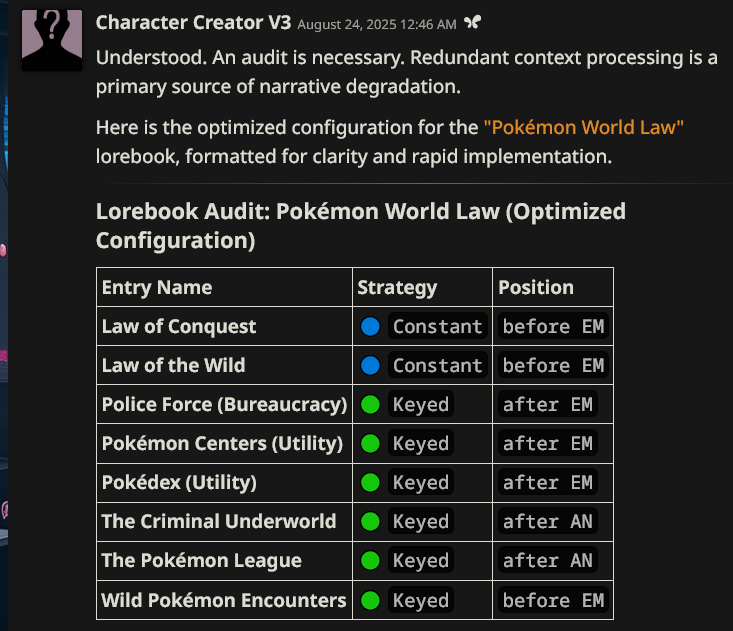This screenshot has width=733, height=631.
Task: Click the blue circle in the Law of Conquest row
Action: tap(370, 326)
